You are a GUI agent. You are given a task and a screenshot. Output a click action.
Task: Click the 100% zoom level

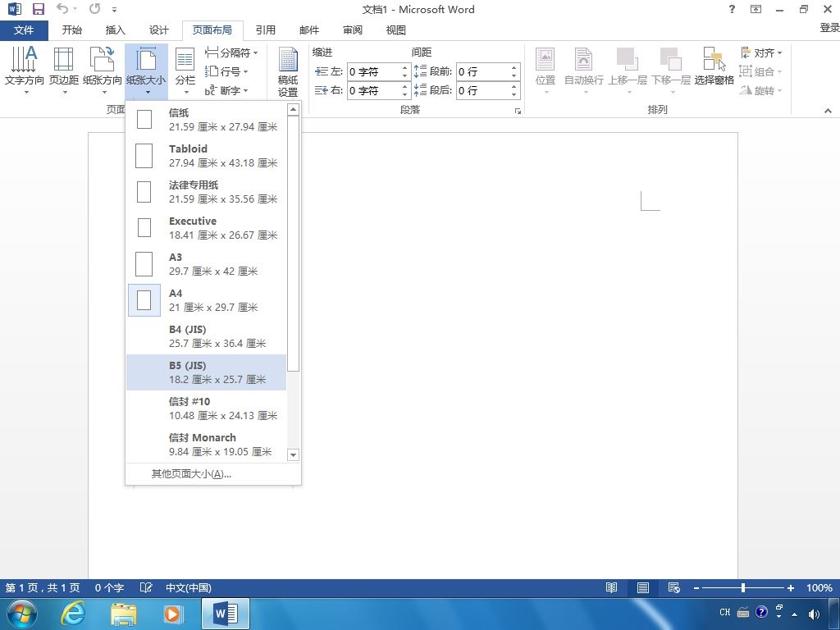point(819,587)
